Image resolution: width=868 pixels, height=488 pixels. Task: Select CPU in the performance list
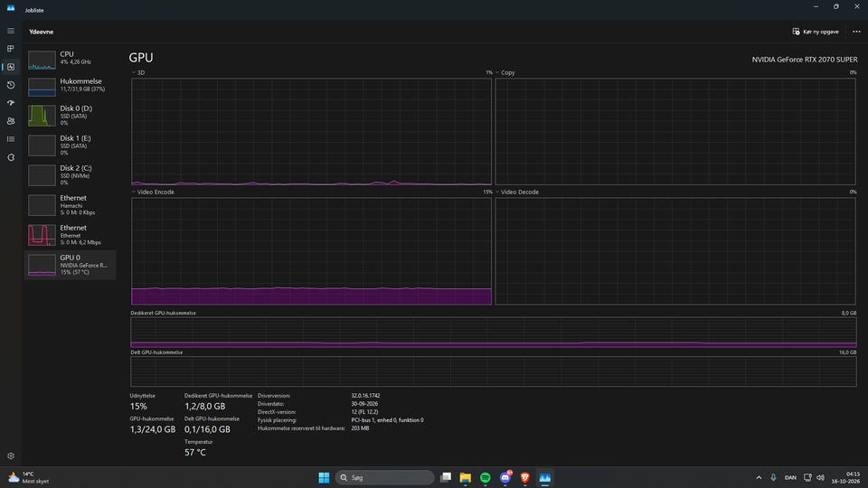pyautogui.click(x=71, y=59)
